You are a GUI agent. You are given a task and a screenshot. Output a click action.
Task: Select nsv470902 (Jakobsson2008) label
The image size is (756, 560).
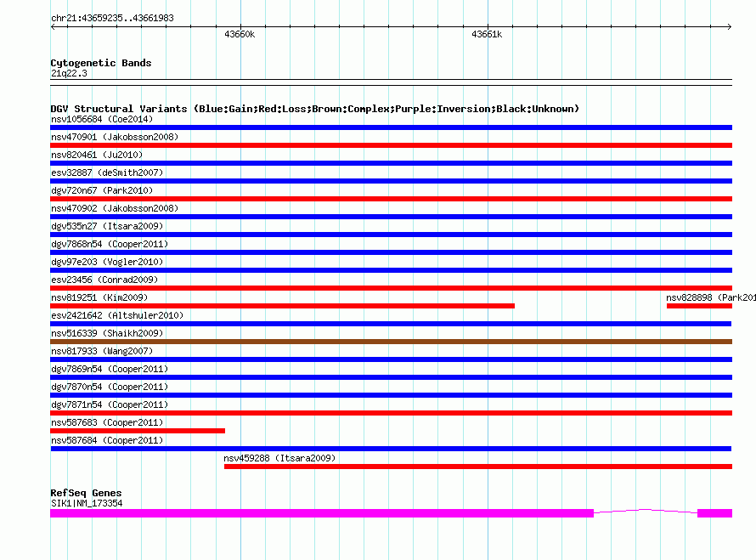coord(115,208)
